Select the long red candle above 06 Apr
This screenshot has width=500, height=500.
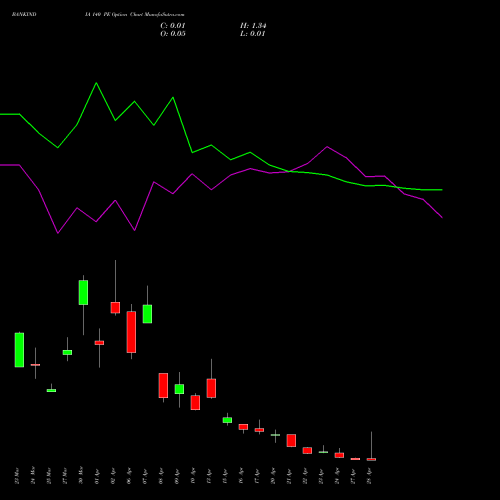coord(131,332)
